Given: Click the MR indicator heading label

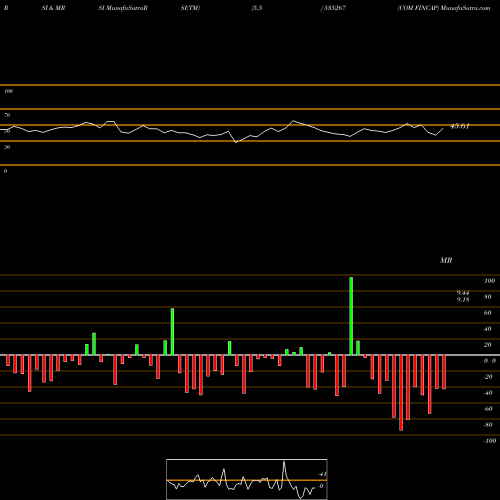Looking at the screenshot, I should pos(446,260).
